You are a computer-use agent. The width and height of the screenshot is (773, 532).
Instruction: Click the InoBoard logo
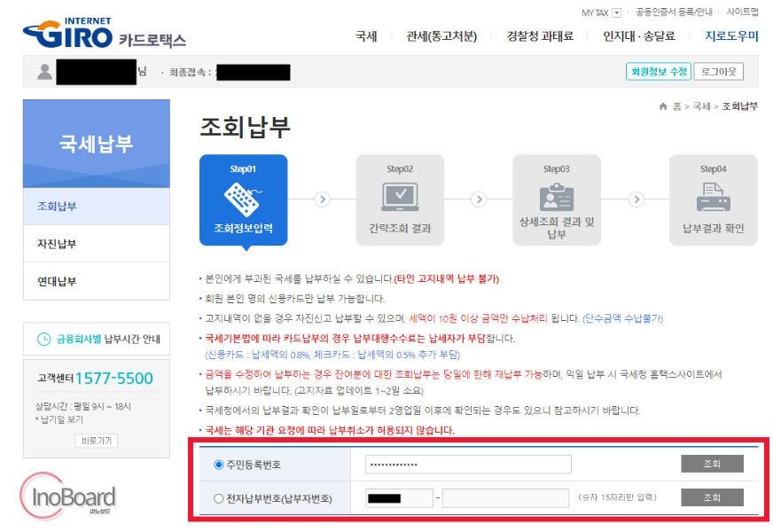(67, 496)
